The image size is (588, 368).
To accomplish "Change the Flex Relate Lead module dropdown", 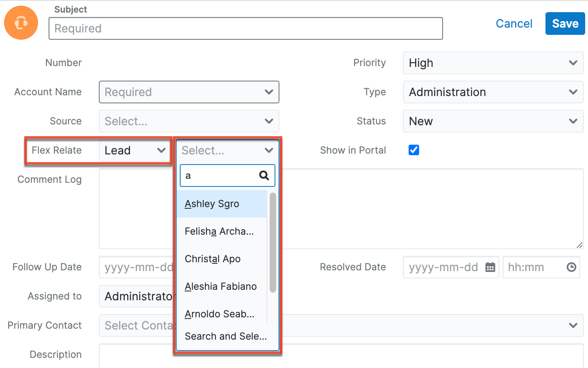I will click(135, 150).
